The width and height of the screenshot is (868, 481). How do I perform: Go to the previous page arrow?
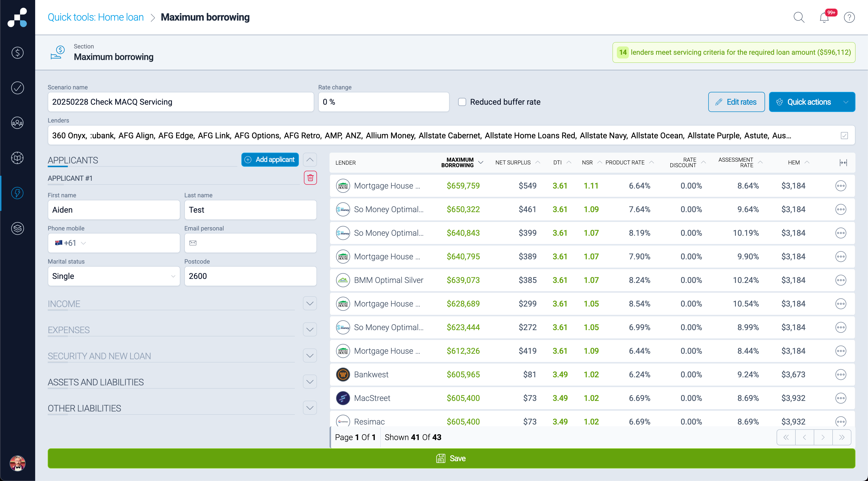(804, 437)
